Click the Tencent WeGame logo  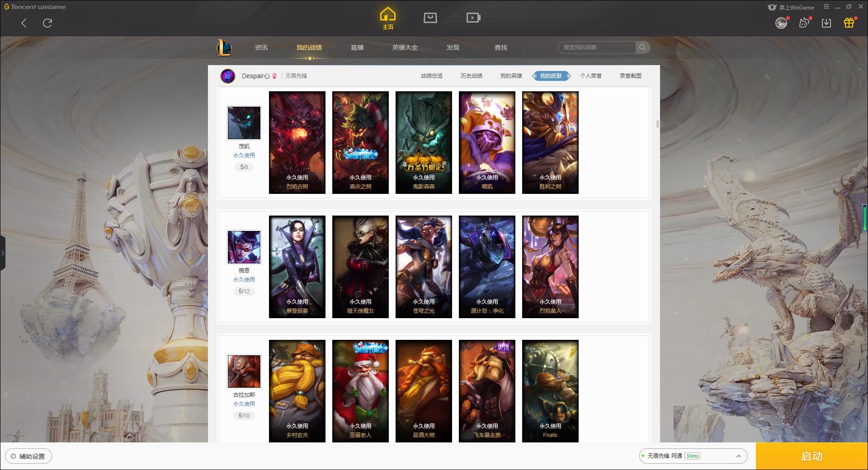(x=35, y=7)
